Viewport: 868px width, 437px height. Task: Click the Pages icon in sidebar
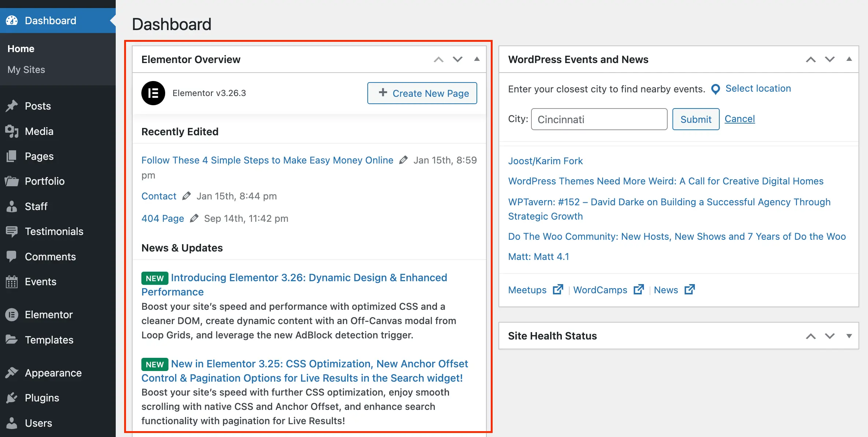click(12, 156)
